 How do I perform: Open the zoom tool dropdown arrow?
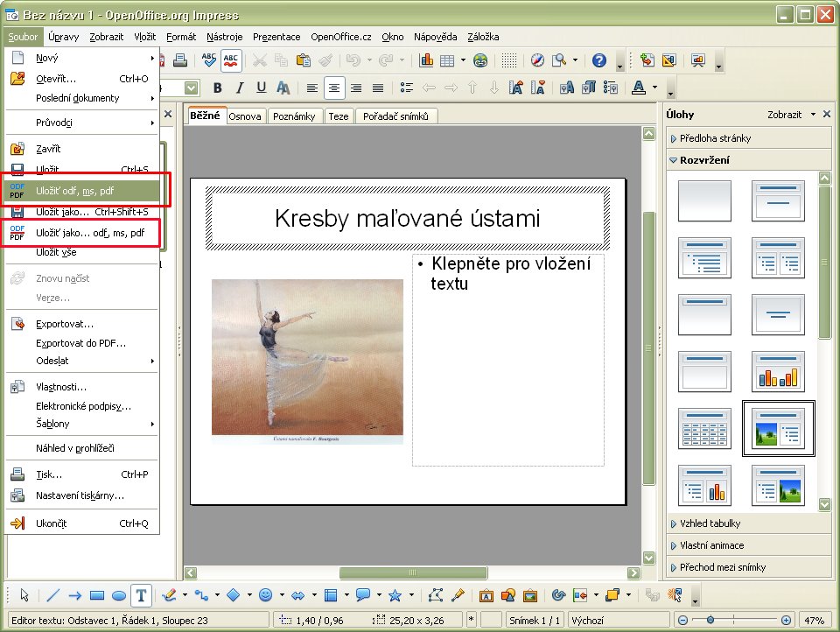coord(576,60)
